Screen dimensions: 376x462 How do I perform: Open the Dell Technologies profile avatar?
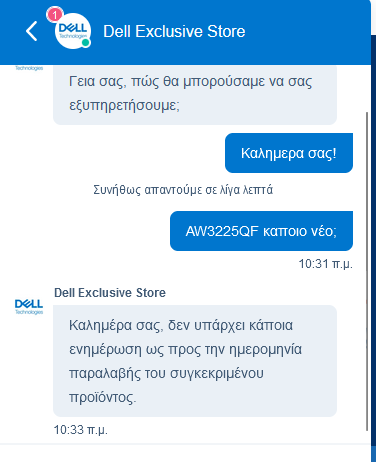(x=73, y=31)
